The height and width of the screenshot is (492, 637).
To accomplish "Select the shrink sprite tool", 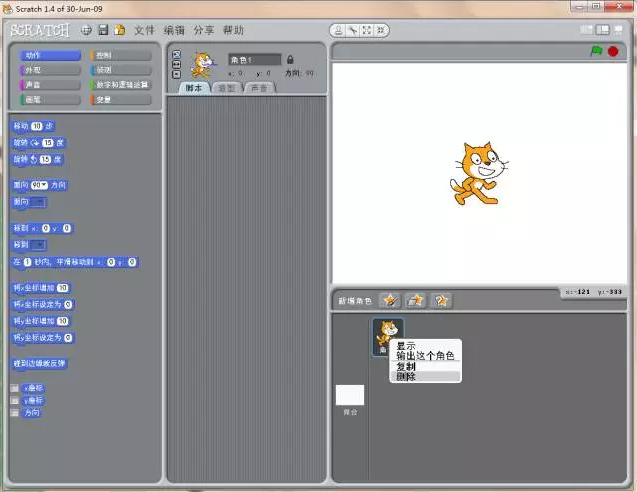I will coord(381,30).
